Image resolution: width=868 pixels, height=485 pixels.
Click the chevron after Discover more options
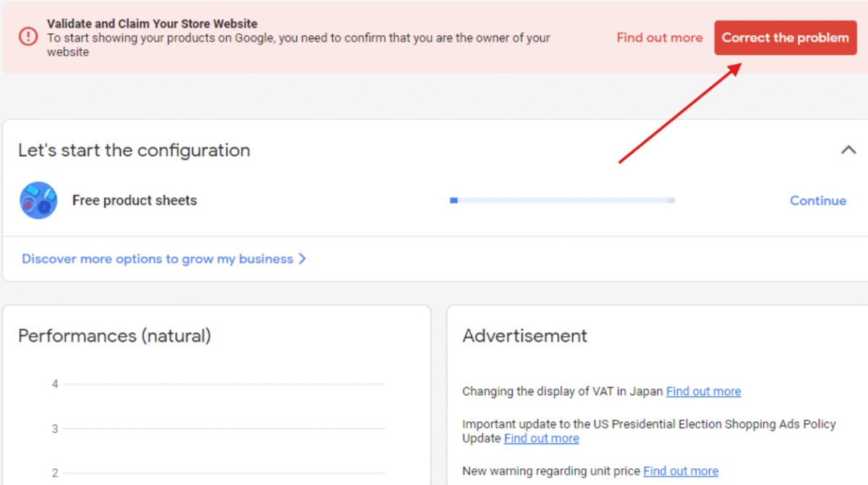302,259
